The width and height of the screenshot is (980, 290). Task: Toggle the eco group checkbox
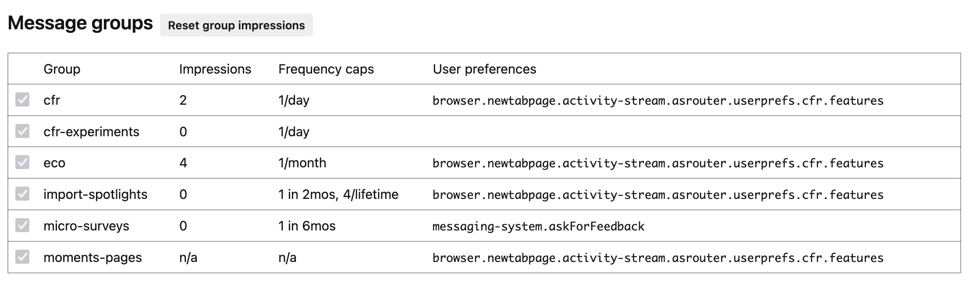22,163
